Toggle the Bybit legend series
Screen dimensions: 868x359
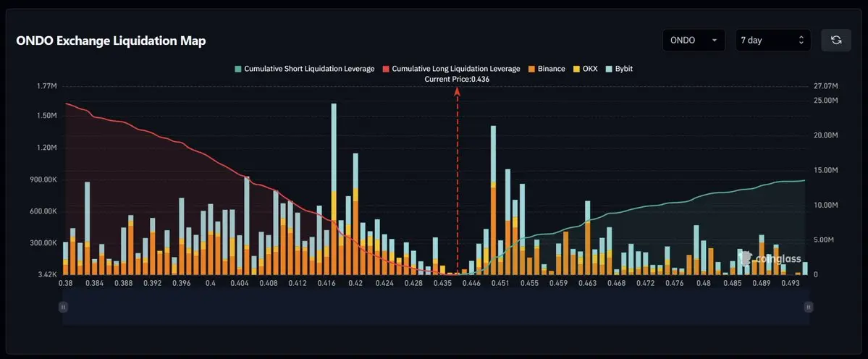point(619,69)
